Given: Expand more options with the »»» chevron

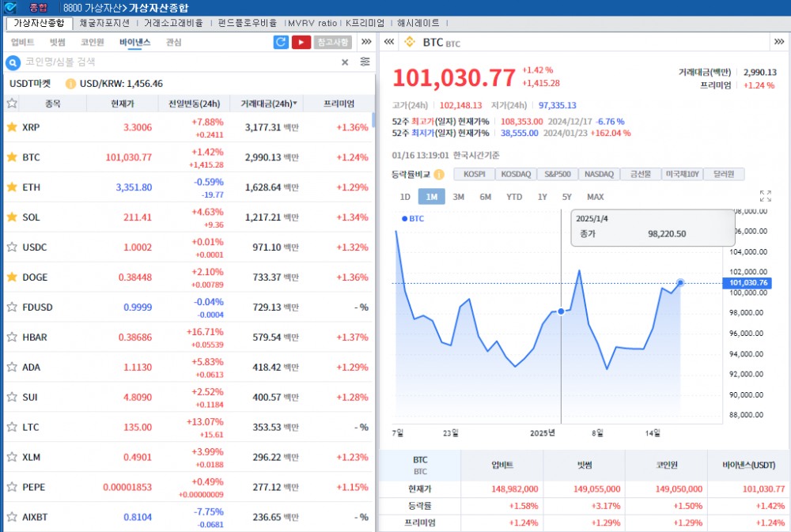Looking at the screenshot, I should click(367, 42).
